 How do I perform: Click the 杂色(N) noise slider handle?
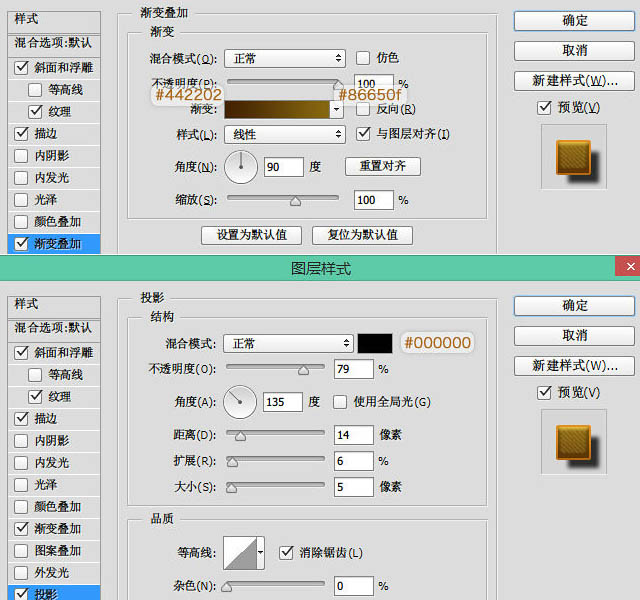click(227, 587)
